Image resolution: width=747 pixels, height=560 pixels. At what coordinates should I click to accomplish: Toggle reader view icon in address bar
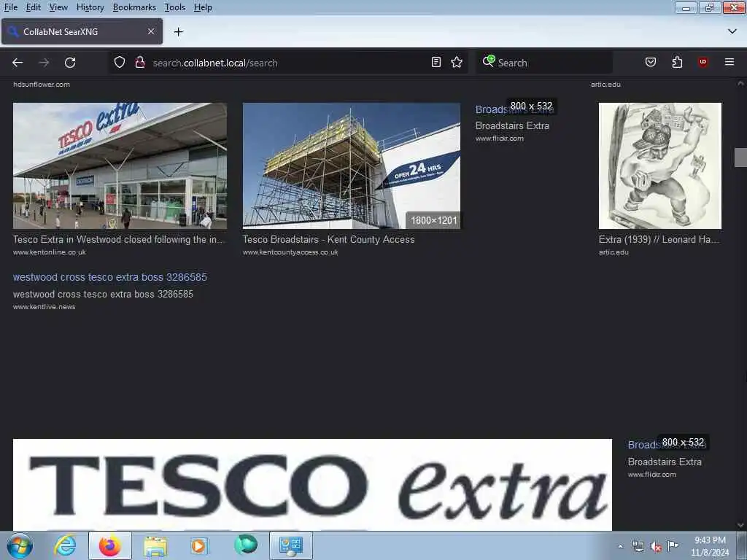tap(436, 63)
